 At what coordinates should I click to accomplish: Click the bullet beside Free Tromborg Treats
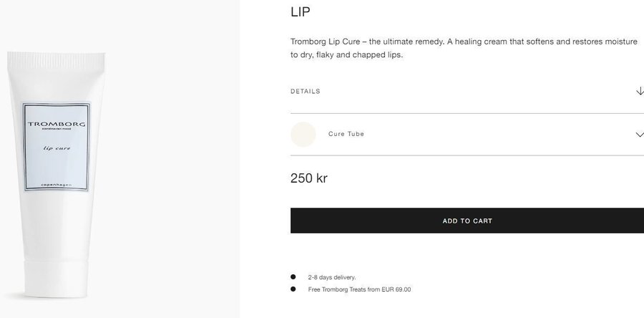293,289
